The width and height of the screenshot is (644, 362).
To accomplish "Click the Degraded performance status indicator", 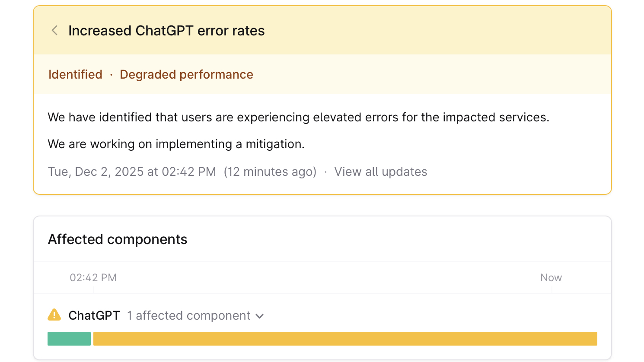I will pos(186,74).
